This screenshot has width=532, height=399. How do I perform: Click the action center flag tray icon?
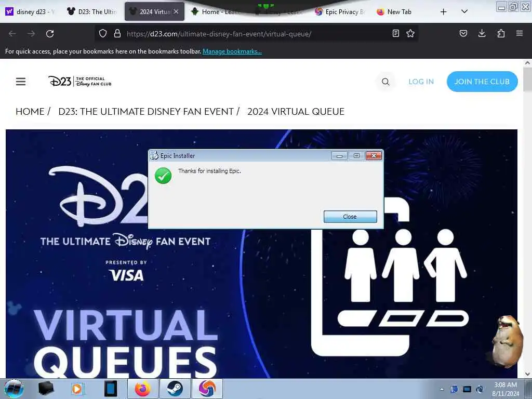point(454,389)
